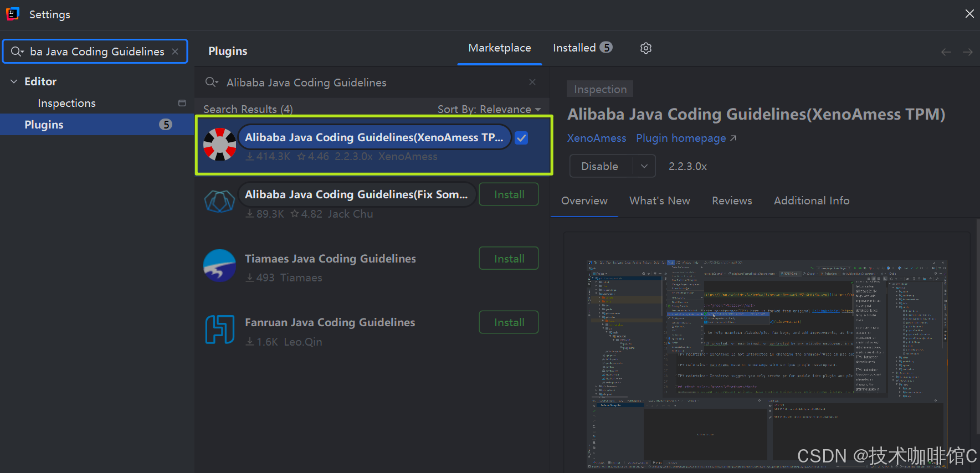Close the Settings window

click(969, 14)
